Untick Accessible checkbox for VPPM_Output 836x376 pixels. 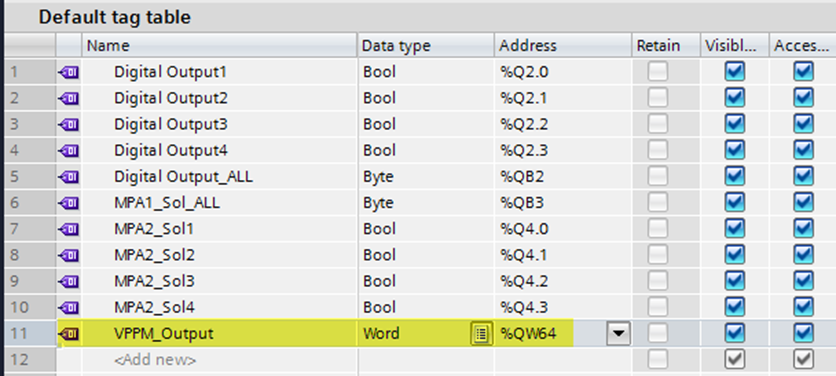(803, 334)
